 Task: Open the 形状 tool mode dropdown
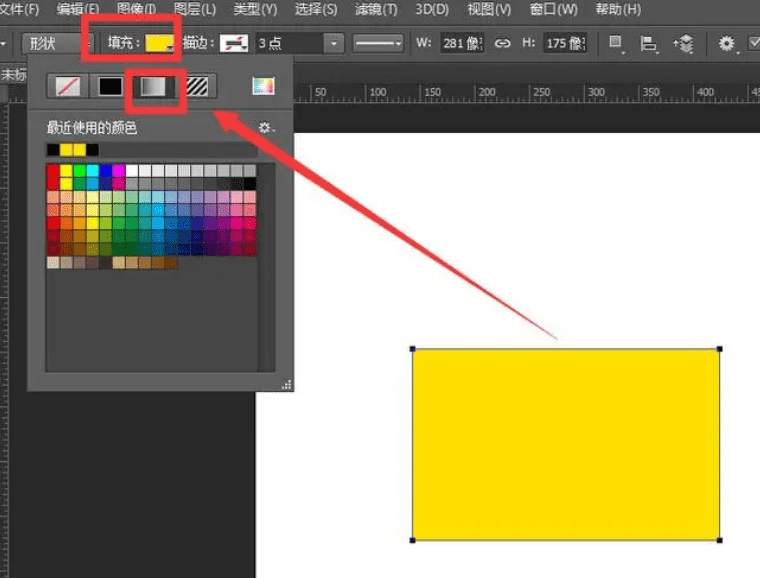tap(57, 44)
